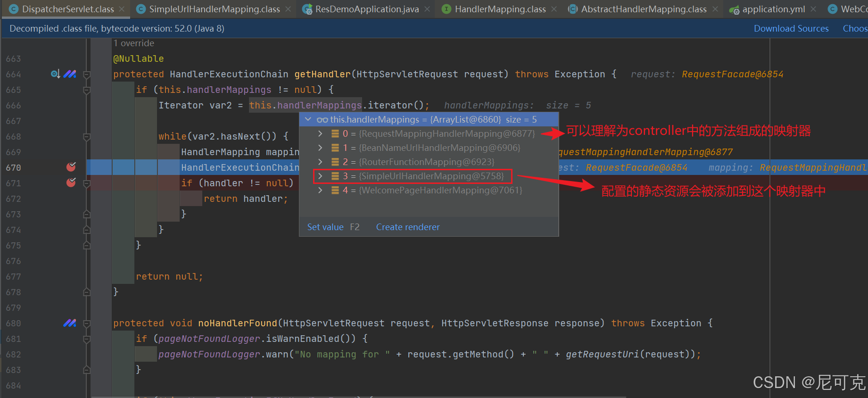Click the blue striped gutter icon on line 680
Viewport: 868px width, 398px height.
[70, 323]
